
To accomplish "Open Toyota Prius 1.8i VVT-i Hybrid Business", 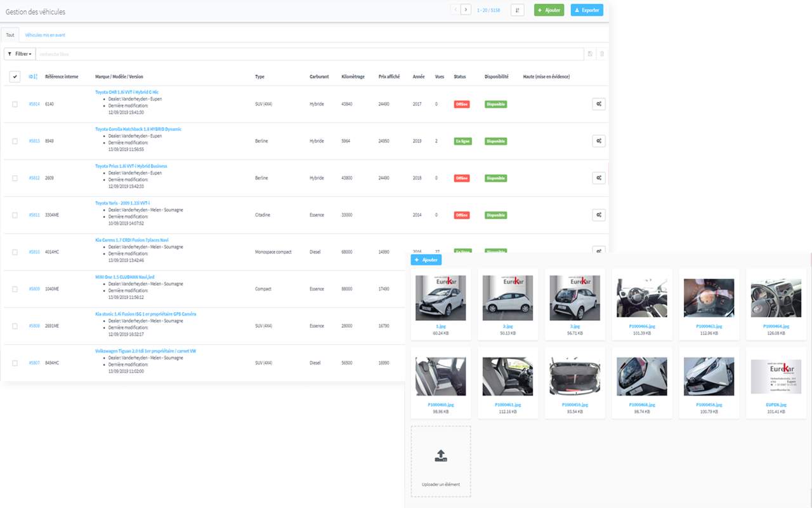I will click(131, 166).
